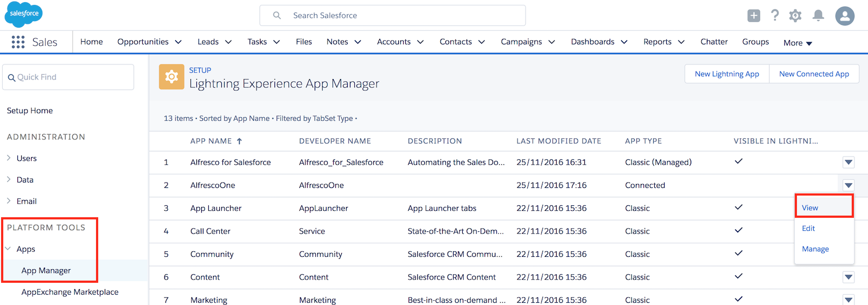
Task: Sort by App Name column header
Action: point(211,141)
